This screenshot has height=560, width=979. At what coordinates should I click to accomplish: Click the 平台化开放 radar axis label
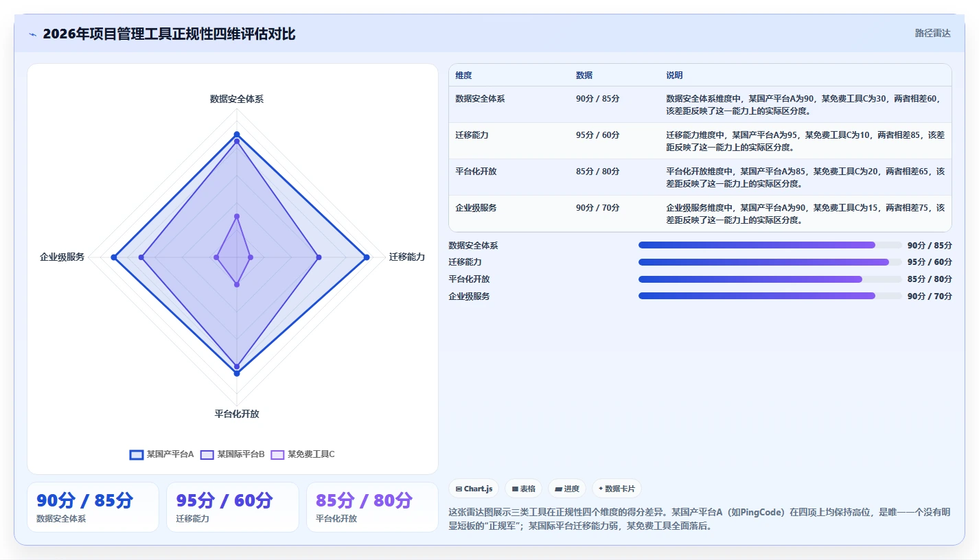pos(237,414)
